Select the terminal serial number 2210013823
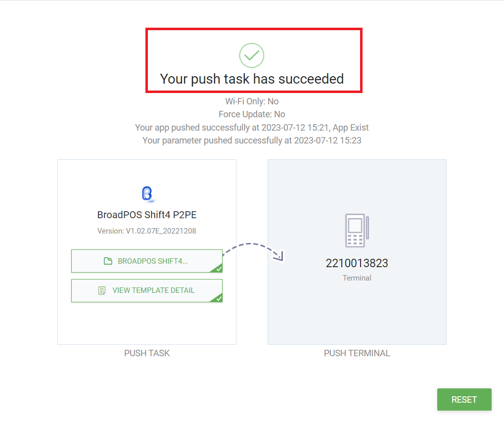This screenshot has width=504, height=423. (357, 263)
